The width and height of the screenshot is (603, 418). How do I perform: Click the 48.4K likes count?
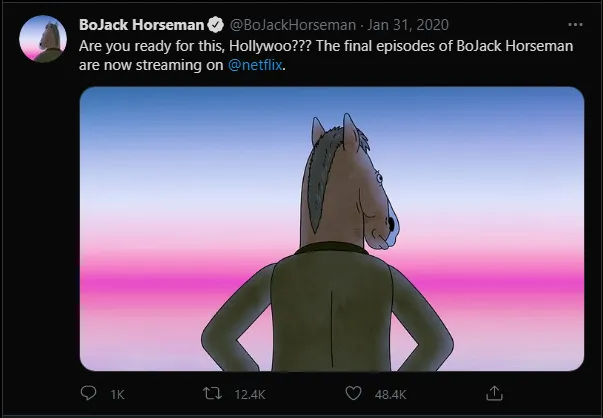point(391,394)
